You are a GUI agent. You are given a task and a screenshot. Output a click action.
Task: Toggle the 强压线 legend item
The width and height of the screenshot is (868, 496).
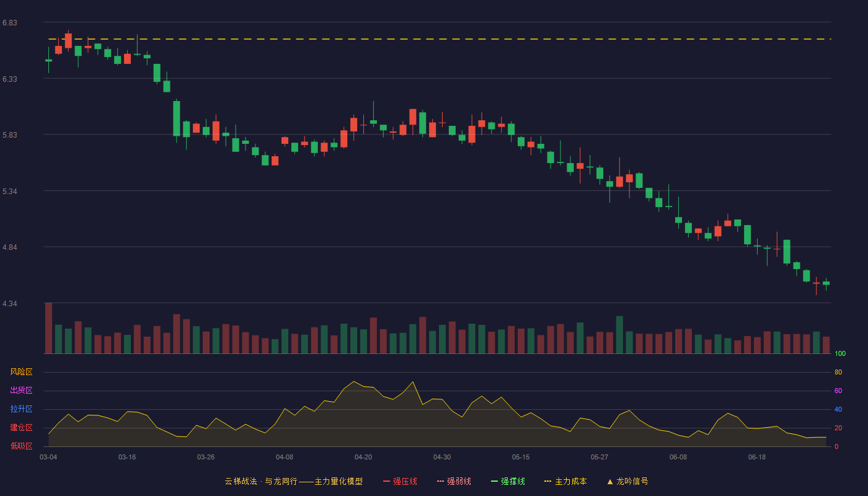tap(400, 481)
